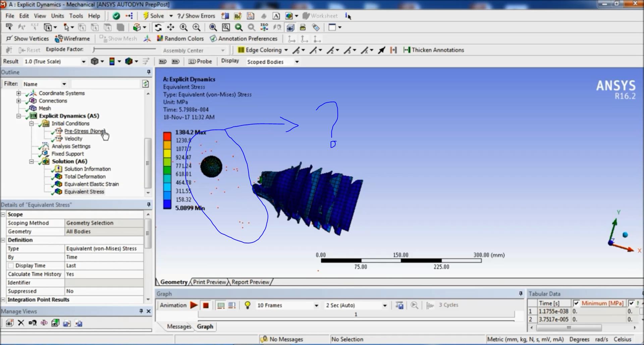Click the distributed frames animation icon
This screenshot has width=644, height=345.
[221, 305]
